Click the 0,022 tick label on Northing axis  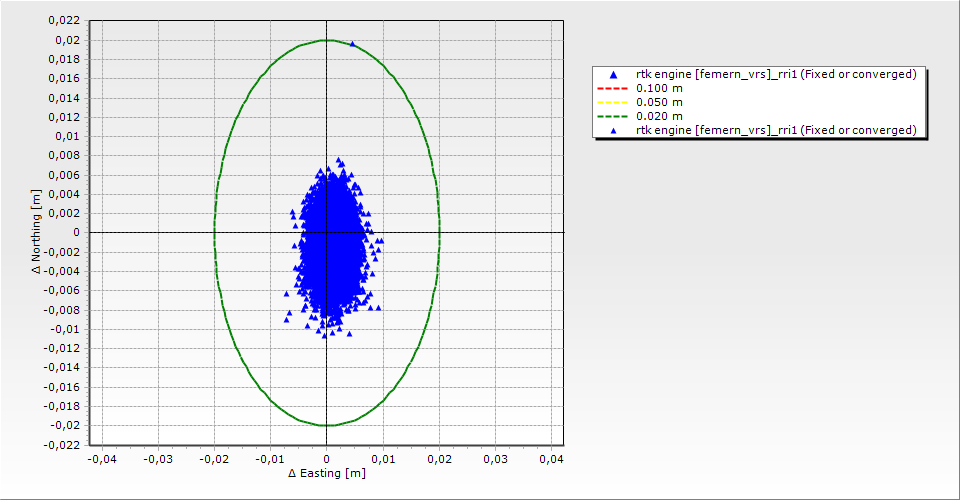(x=66, y=21)
